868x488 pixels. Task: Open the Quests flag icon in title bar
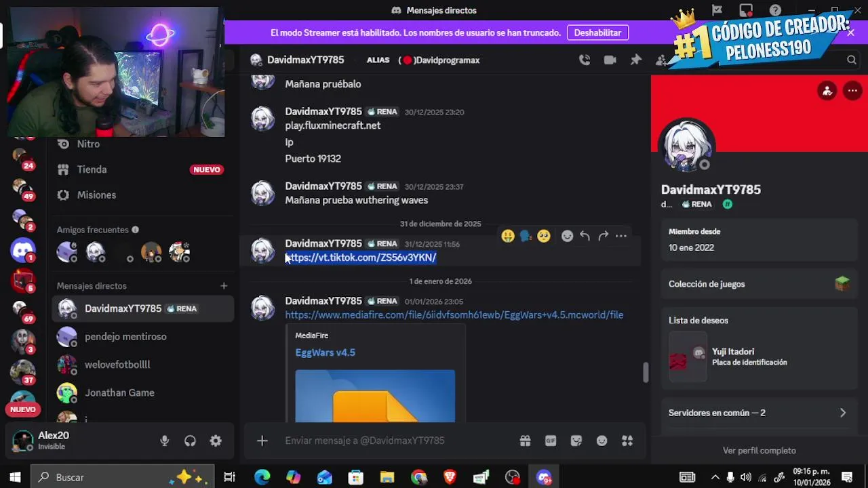click(717, 10)
